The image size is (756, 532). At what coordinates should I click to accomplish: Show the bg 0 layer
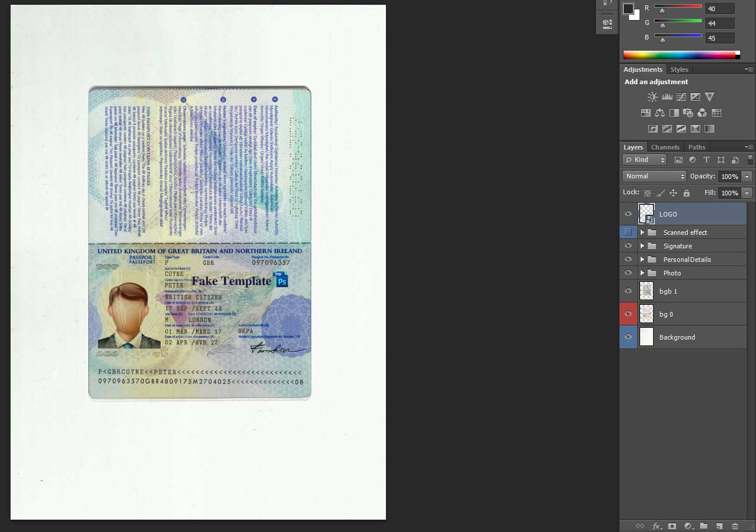coord(628,314)
